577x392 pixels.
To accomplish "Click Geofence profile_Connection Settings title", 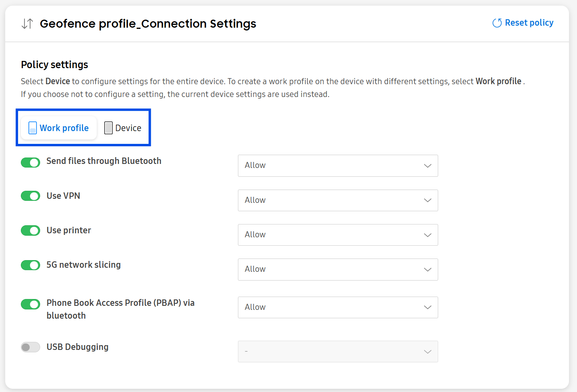I will (148, 24).
